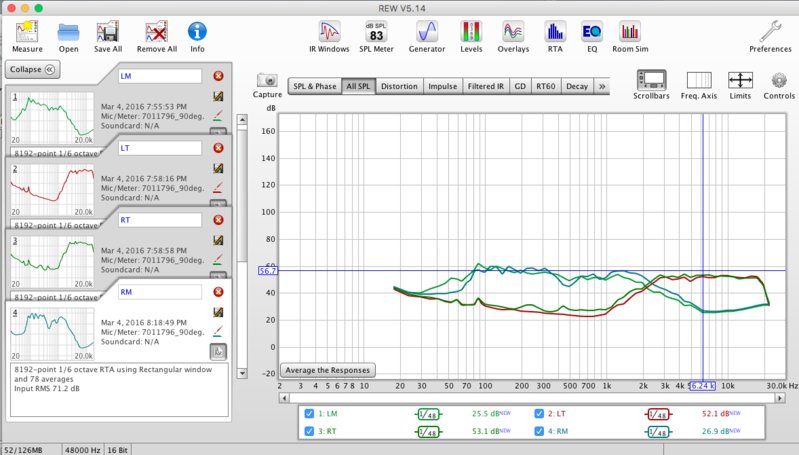Open graph Limits settings

(x=740, y=85)
